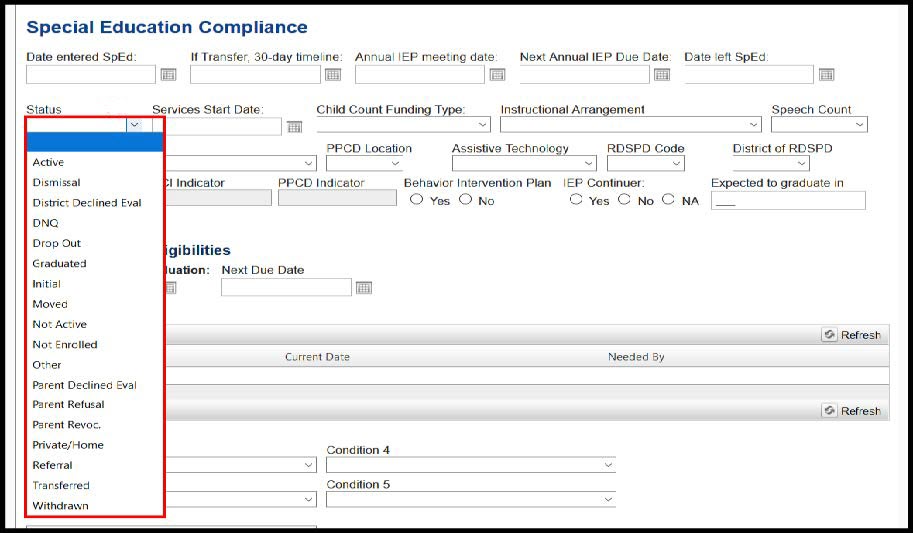Open calendar beside Next Due Date field

364,288
